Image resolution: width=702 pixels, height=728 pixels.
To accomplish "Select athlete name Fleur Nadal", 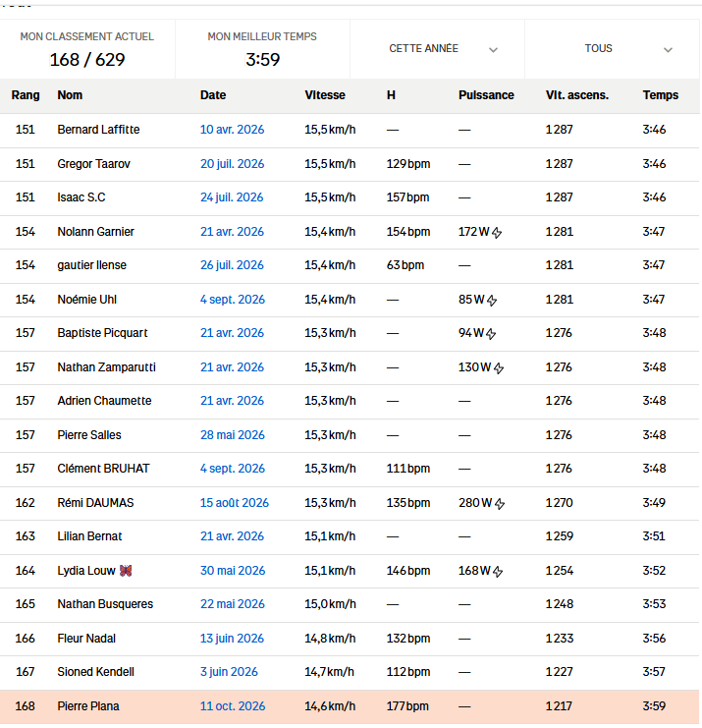I will pos(86,639).
